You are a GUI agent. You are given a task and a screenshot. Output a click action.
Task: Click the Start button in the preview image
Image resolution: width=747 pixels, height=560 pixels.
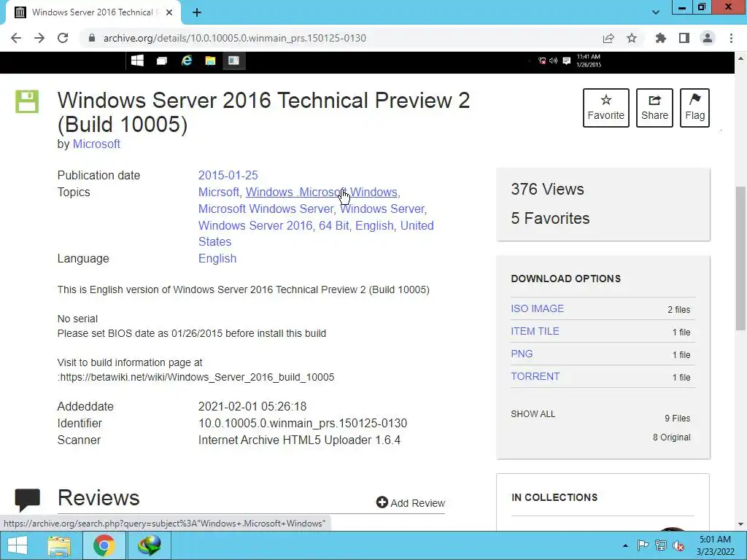pos(137,61)
